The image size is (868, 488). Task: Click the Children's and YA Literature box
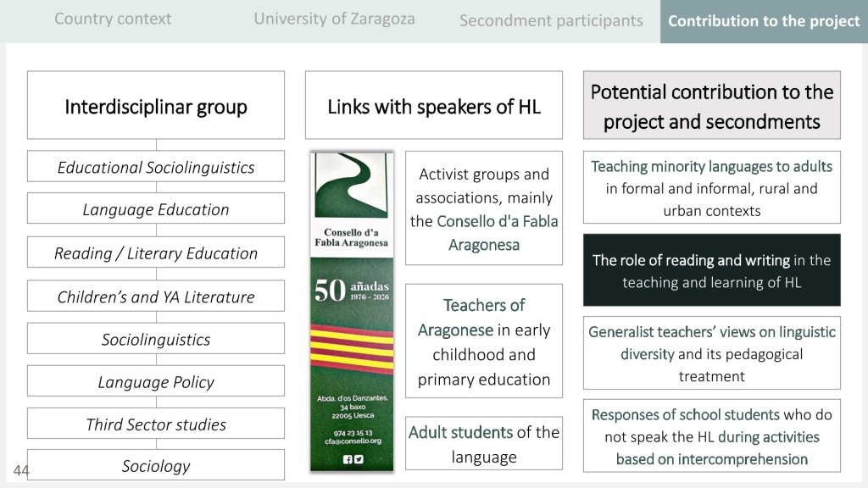(x=156, y=297)
